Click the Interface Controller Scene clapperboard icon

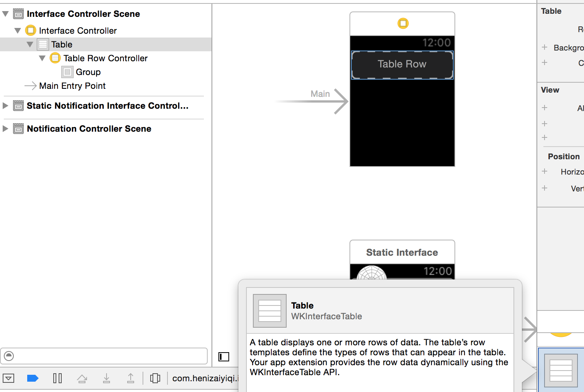coord(18,14)
